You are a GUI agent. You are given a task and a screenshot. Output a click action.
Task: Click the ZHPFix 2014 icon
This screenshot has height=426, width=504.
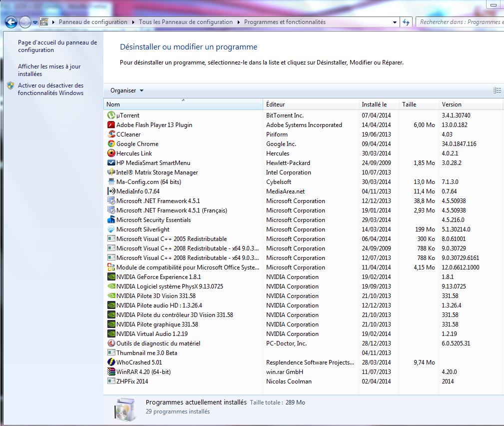click(111, 381)
